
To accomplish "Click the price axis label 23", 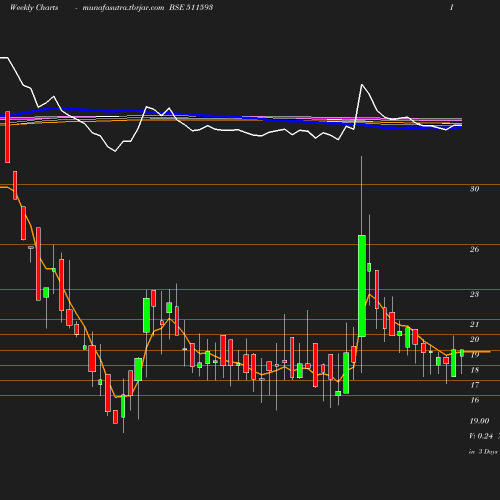I will [x=474, y=294].
